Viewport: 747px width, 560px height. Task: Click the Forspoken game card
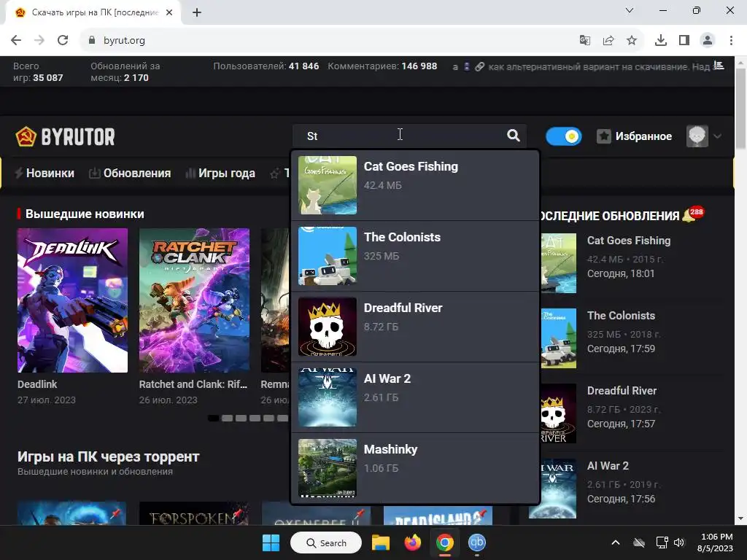click(x=194, y=513)
